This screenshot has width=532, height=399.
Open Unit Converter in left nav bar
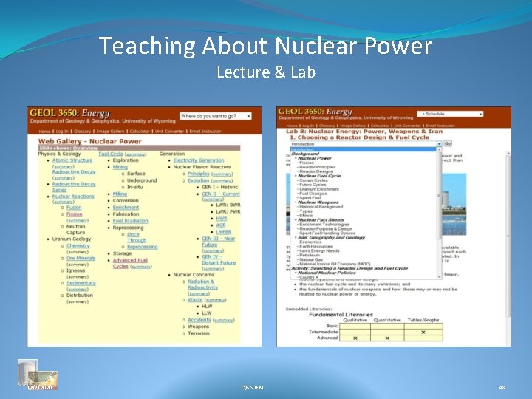coord(169,132)
